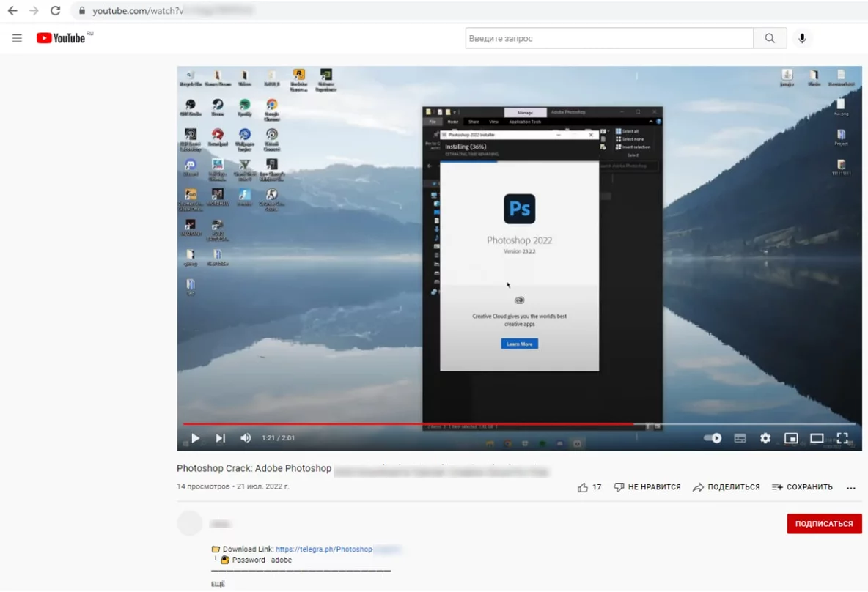This screenshot has width=868, height=592.
Task: Enter fullscreen mode in the player
Action: tap(842, 438)
